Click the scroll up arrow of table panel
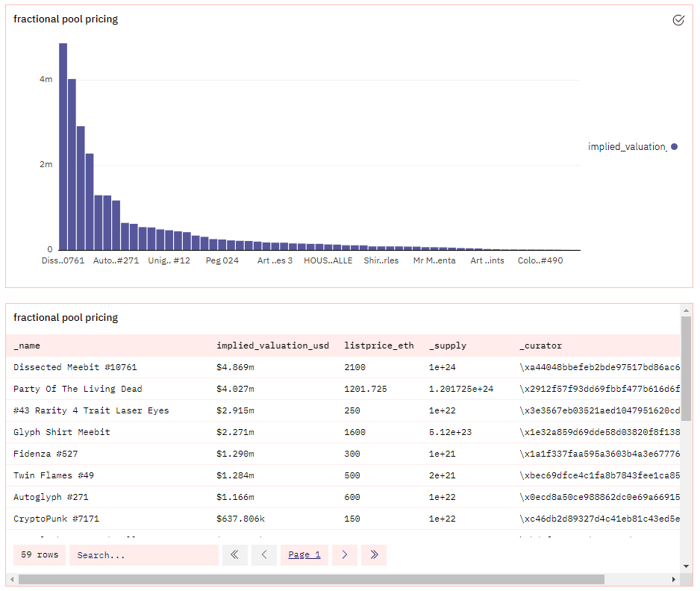 click(x=686, y=310)
